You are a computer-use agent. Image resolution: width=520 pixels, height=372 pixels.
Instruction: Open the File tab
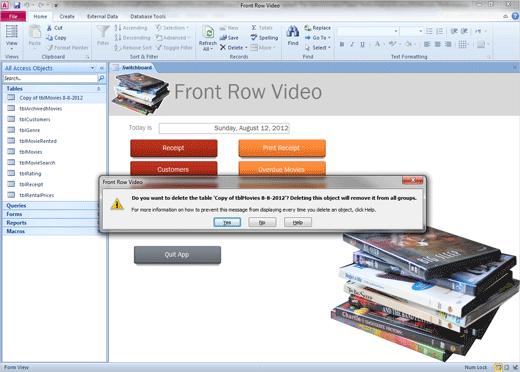[13, 16]
